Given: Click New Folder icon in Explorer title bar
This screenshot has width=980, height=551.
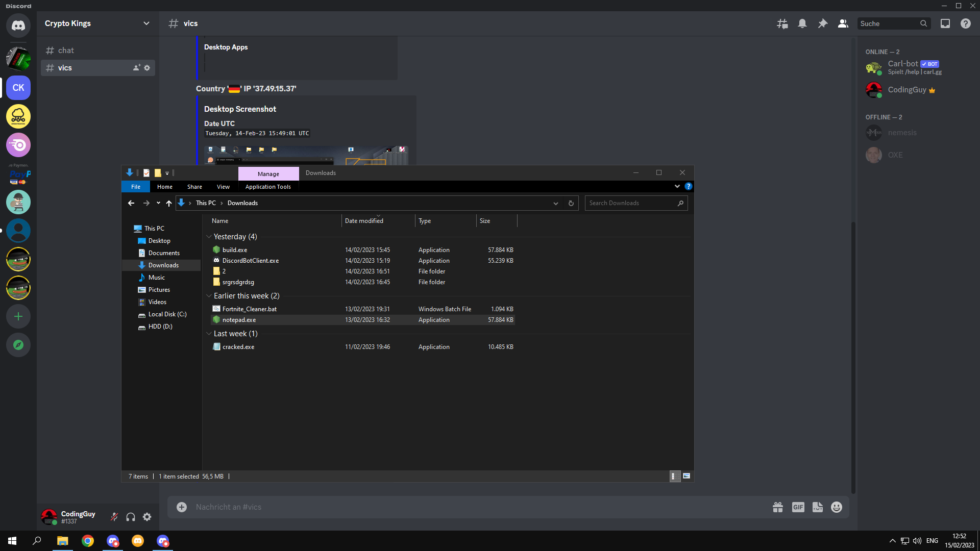Looking at the screenshot, I should [158, 173].
